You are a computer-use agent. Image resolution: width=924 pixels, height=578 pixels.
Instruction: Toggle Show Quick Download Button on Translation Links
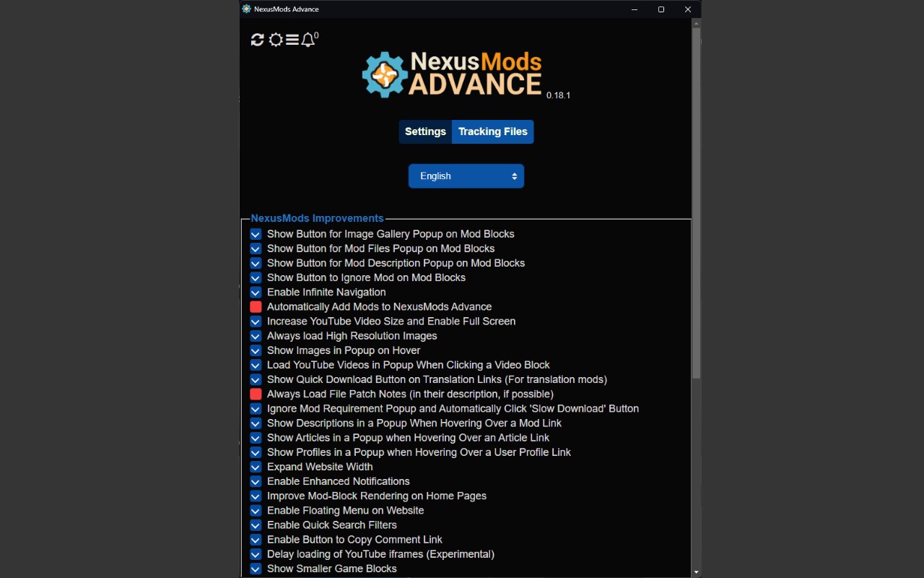256,379
